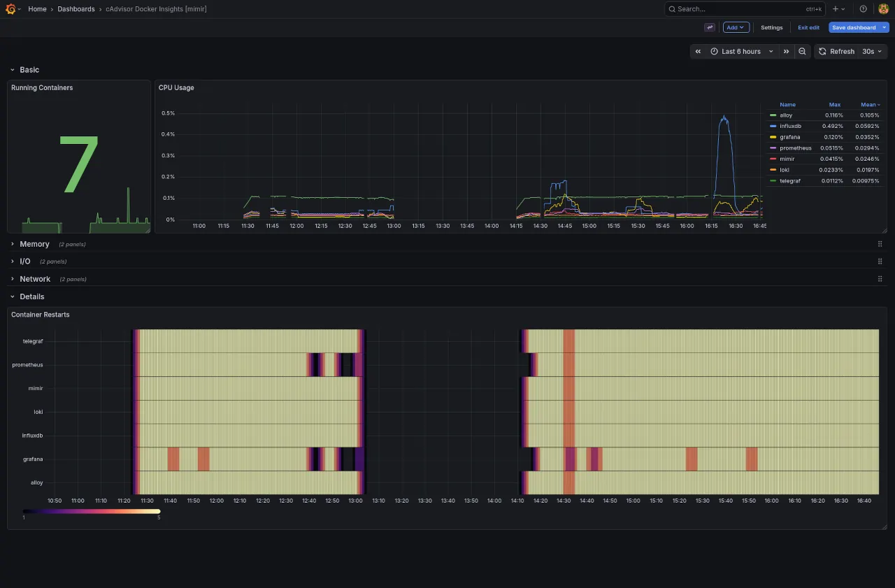
Task: Click the help question mark icon
Action: pyautogui.click(x=863, y=9)
